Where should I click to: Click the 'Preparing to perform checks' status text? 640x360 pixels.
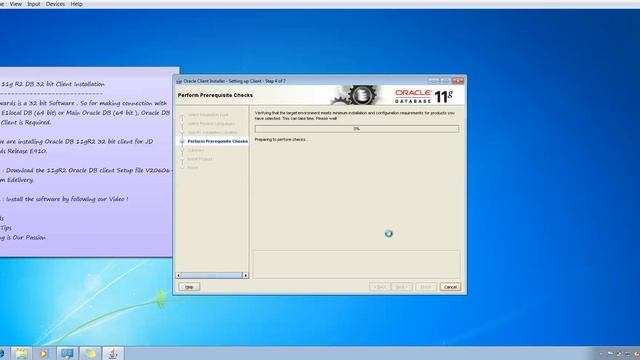coord(280,140)
